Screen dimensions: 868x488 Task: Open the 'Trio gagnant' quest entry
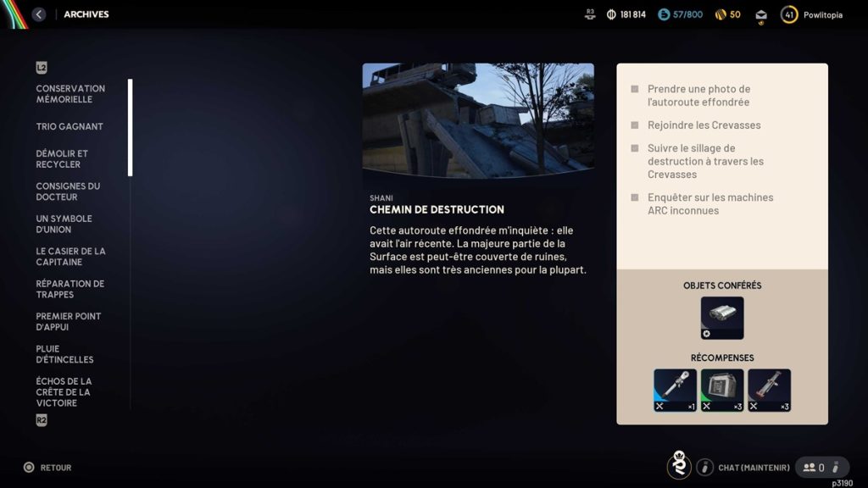click(70, 126)
